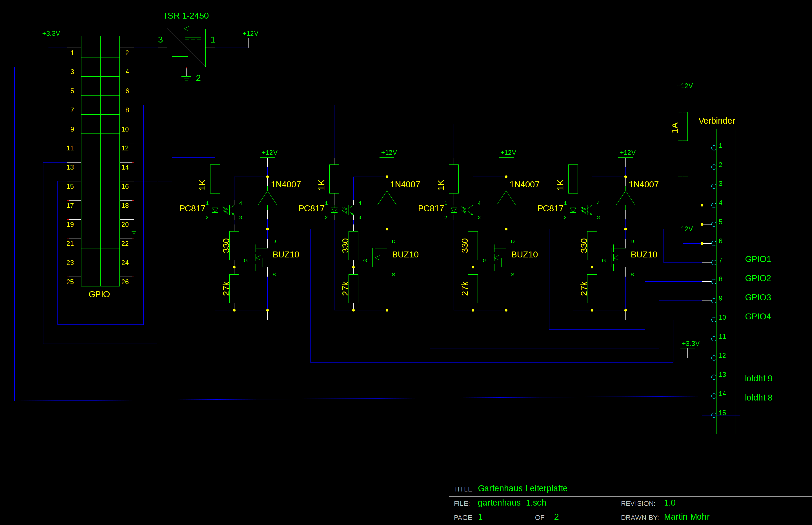812x525 pixels.
Task: Click the TSR 1-2450 converter symbol
Action: coord(186,48)
